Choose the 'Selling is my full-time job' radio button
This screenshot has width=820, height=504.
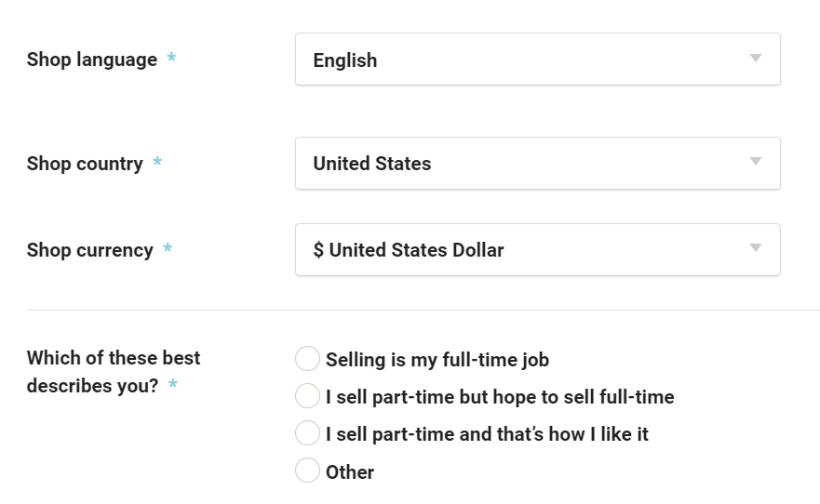[307, 359]
